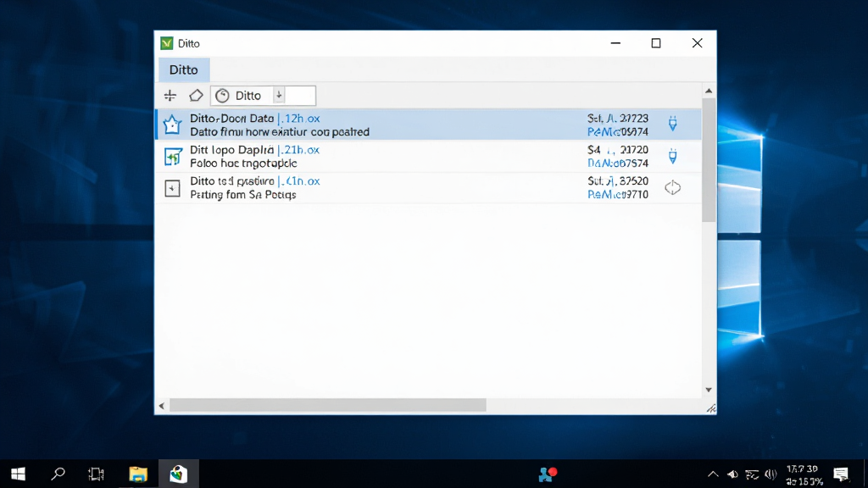Click the blue '.41n.ox' link in third row

[x=298, y=181]
